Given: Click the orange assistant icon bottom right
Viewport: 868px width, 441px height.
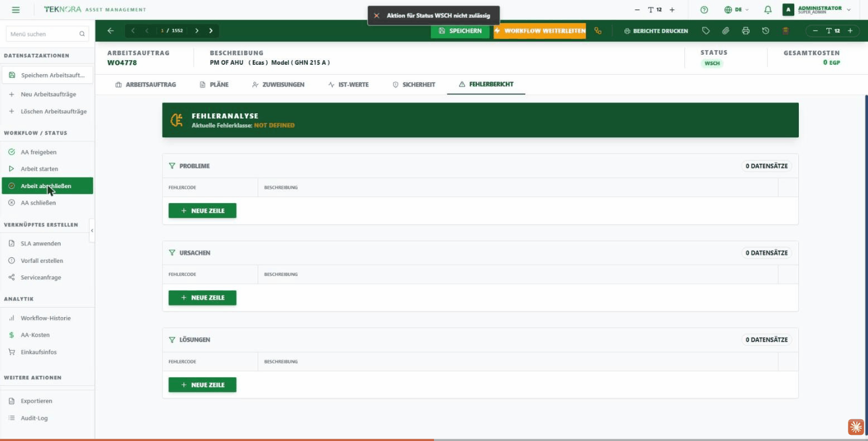Looking at the screenshot, I should [856, 427].
